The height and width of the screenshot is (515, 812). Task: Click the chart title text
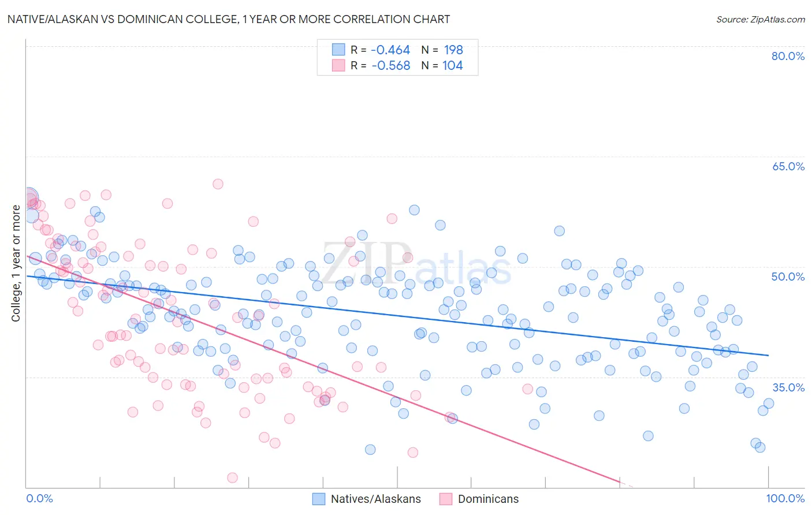[x=229, y=19]
